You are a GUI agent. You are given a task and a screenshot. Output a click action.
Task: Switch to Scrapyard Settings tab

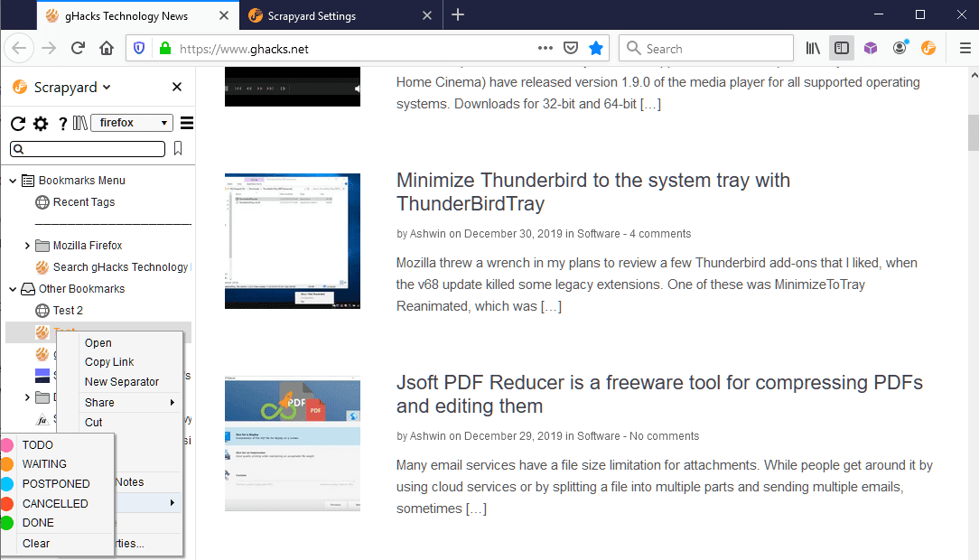[340, 15]
